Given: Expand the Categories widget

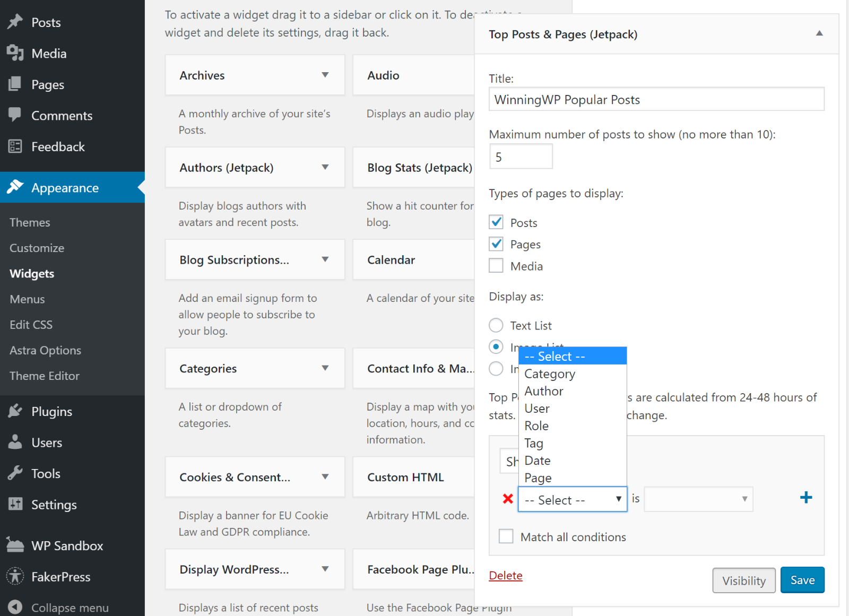Looking at the screenshot, I should click(325, 368).
